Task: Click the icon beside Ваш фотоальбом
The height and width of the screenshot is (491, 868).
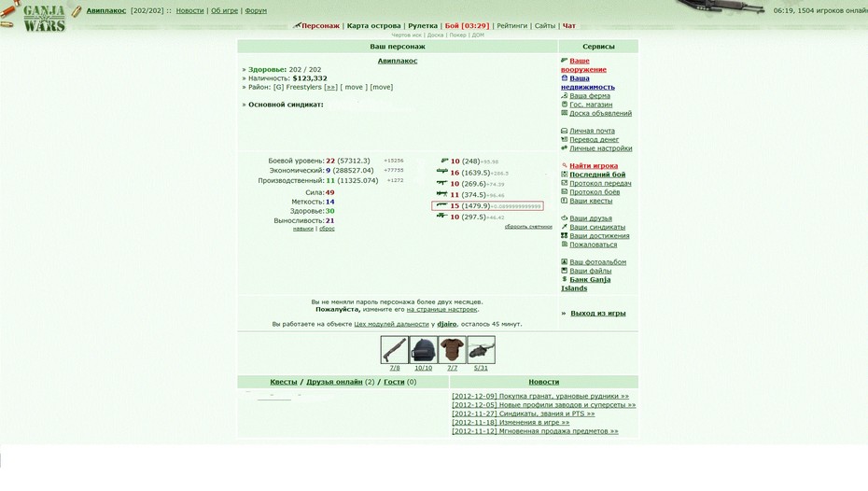Action: (564, 261)
